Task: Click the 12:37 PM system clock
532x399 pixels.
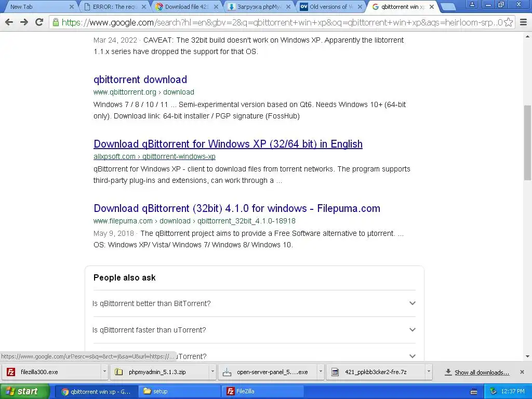Action: [513, 392]
